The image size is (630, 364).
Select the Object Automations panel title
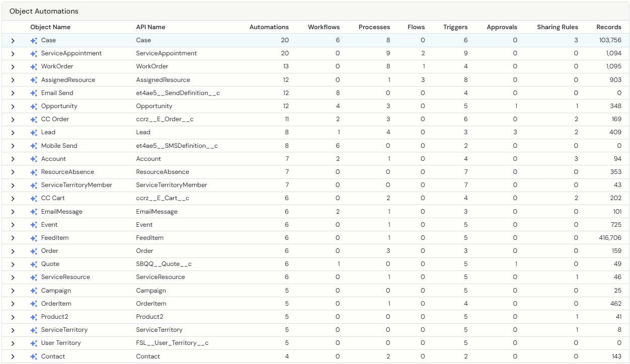point(44,11)
